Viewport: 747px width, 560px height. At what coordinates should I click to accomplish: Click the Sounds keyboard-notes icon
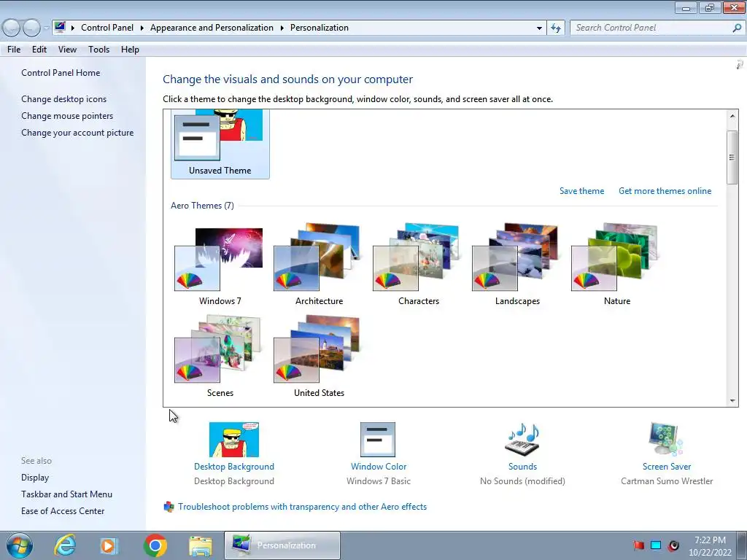522,440
